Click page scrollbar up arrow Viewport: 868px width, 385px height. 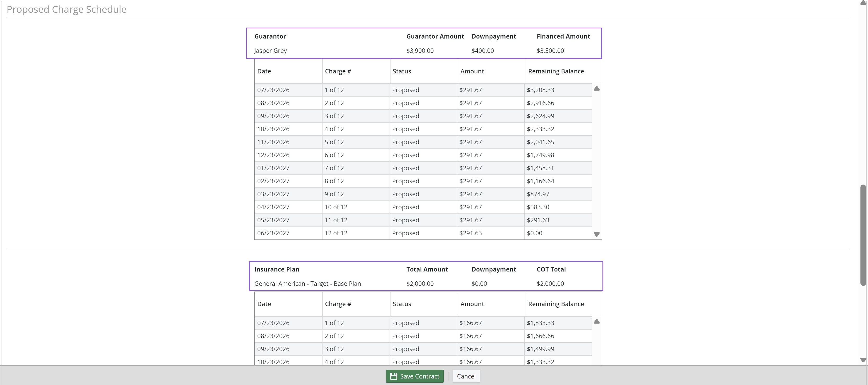pyautogui.click(x=863, y=3)
